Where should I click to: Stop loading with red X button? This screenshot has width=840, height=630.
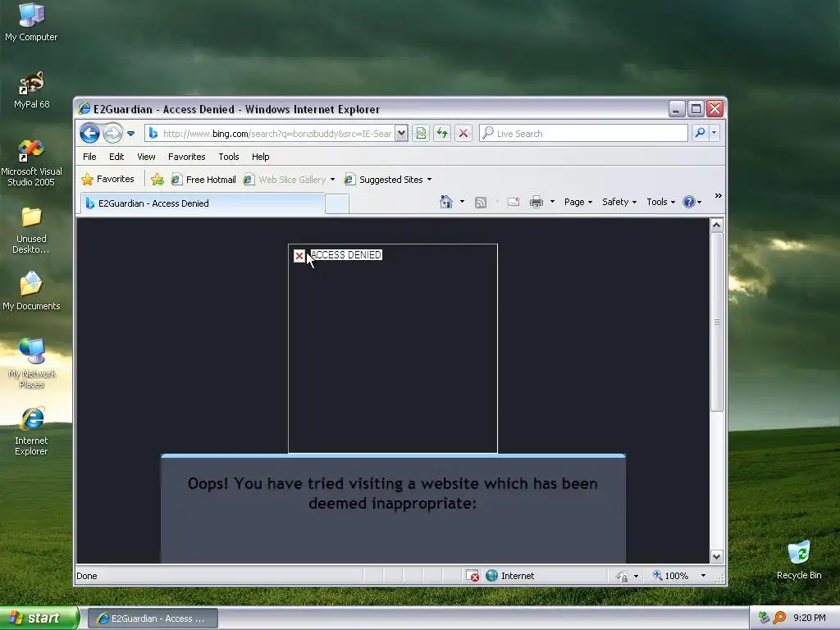click(463, 133)
